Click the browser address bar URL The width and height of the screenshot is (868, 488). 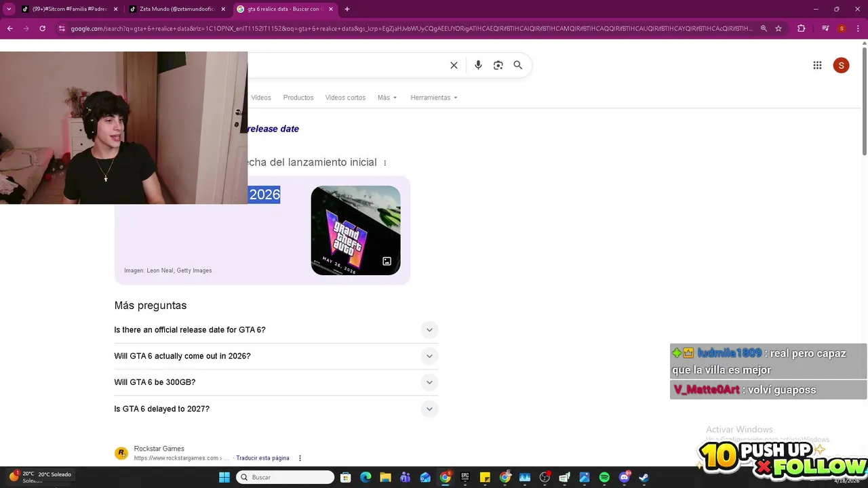click(411, 28)
